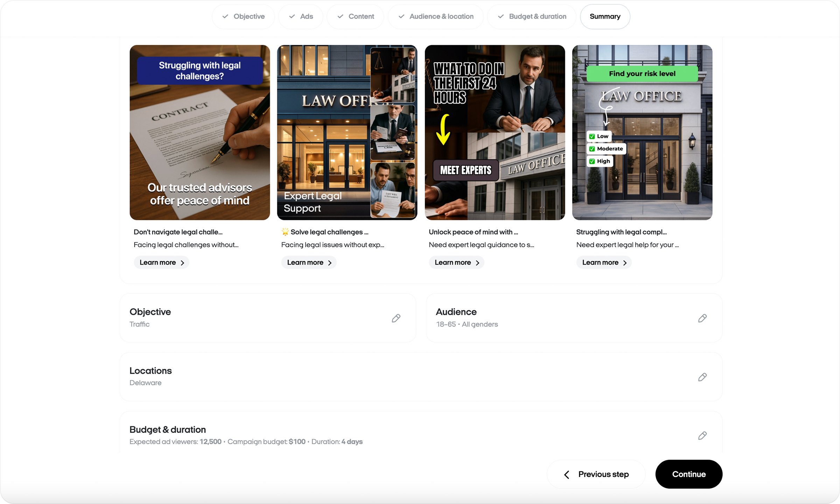Click Learn more under Struggling with legal compliance

[604, 262]
